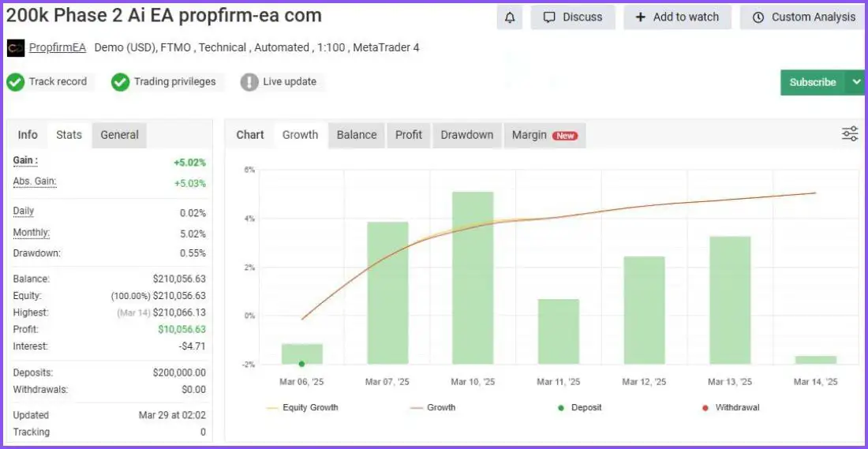Click the bell notification icon
The image size is (868, 449).
point(509,17)
